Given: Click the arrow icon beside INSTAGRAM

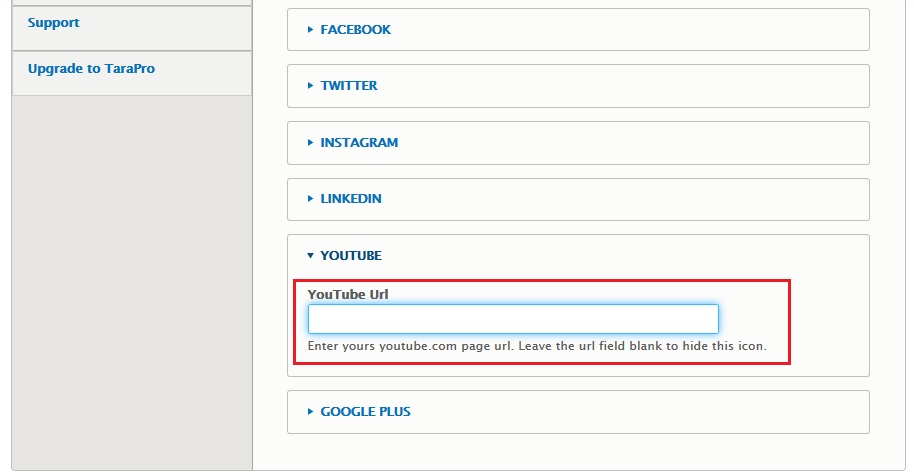Looking at the screenshot, I should click(311, 143).
